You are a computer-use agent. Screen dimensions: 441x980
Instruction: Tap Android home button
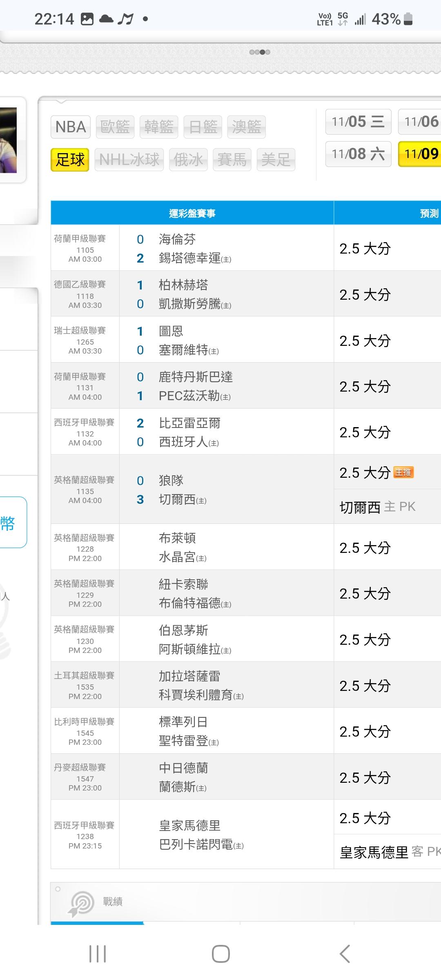tap(221, 954)
